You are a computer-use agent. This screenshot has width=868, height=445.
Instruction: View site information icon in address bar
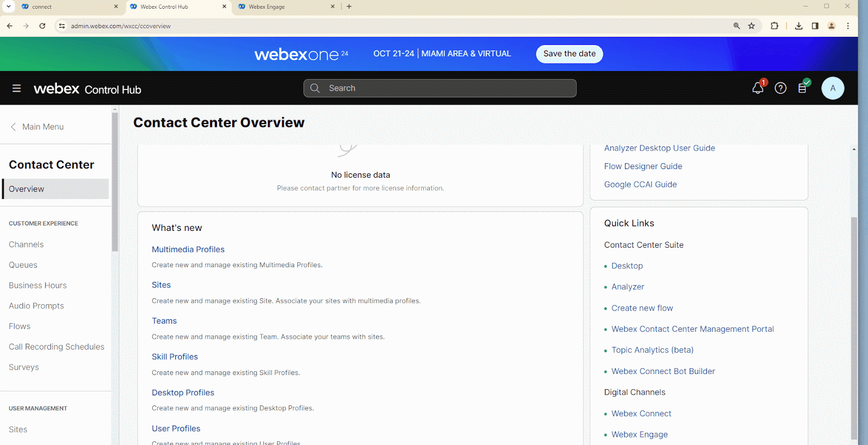(x=62, y=25)
